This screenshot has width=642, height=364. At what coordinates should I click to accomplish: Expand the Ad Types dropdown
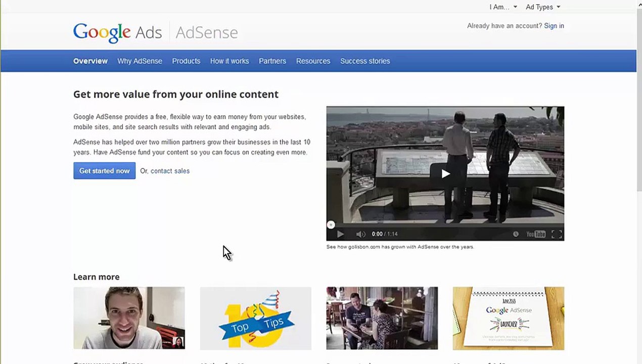[x=543, y=7]
